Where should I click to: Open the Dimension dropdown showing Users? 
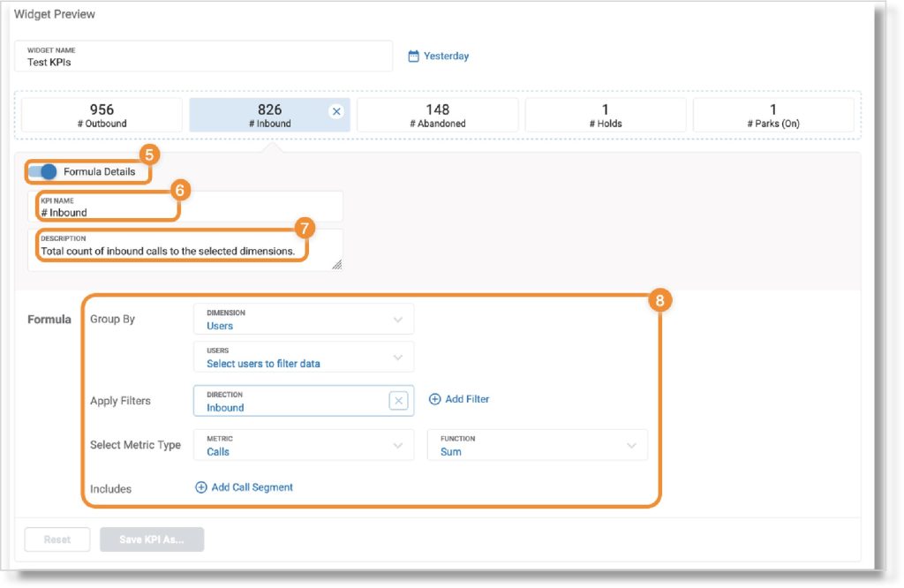pyautogui.click(x=304, y=320)
